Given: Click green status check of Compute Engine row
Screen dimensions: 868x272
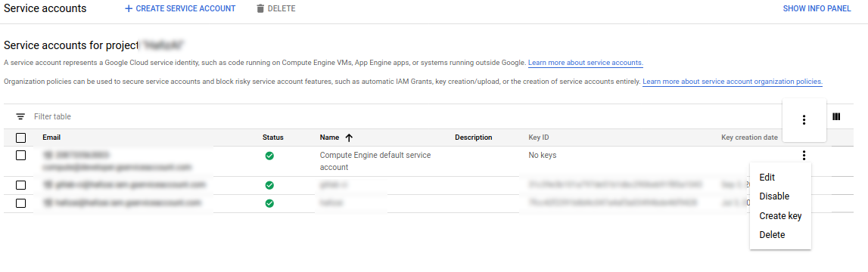Looking at the screenshot, I should coord(269,156).
